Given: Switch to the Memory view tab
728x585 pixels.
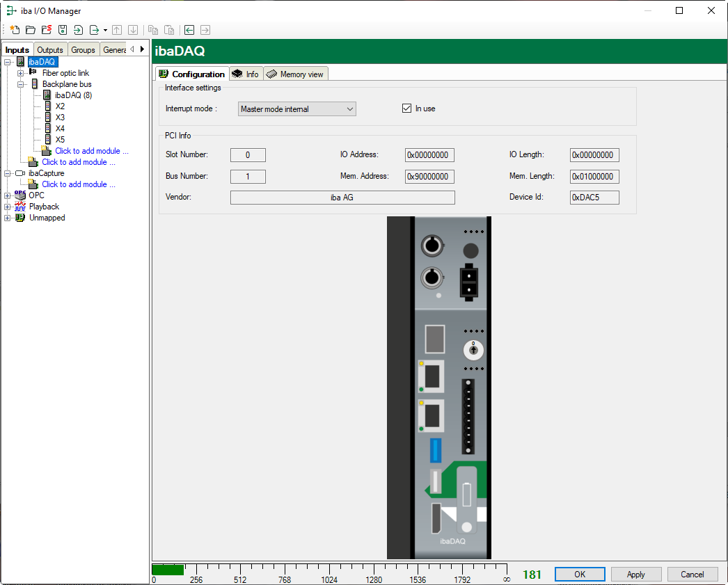Looking at the screenshot, I should (295, 74).
